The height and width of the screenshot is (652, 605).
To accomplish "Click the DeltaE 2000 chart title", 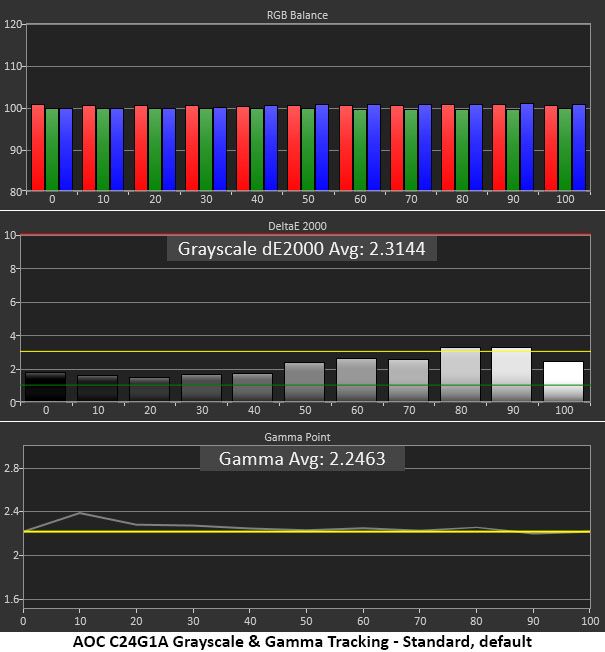I will coord(297,226).
